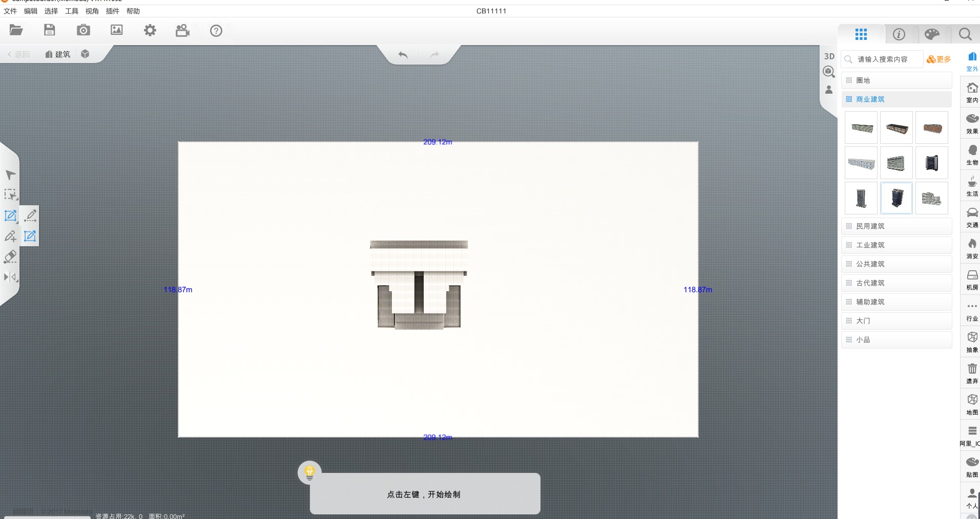Open the search magnifier tab
980x519 pixels.
(x=965, y=34)
